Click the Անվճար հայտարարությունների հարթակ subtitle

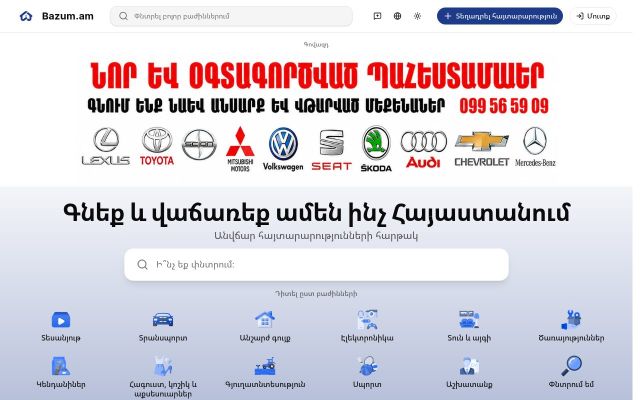pyautogui.click(x=316, y=236)
